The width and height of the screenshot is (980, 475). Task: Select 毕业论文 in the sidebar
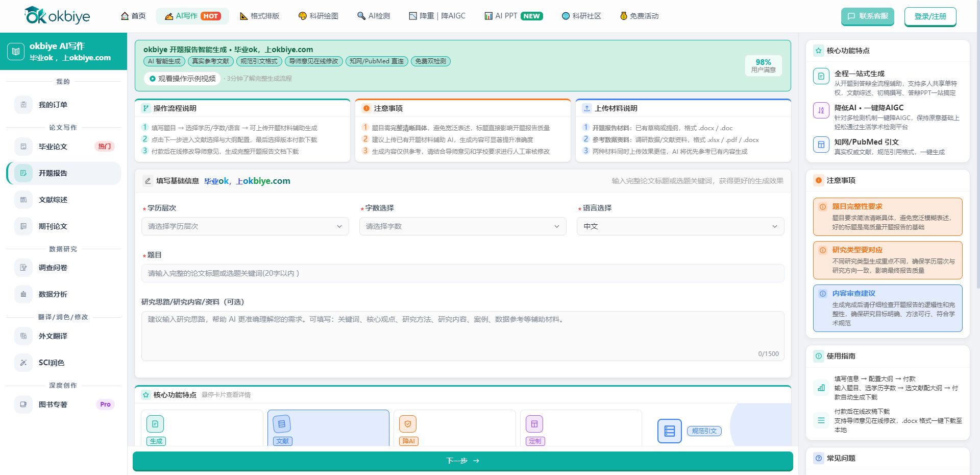point(64,147)
